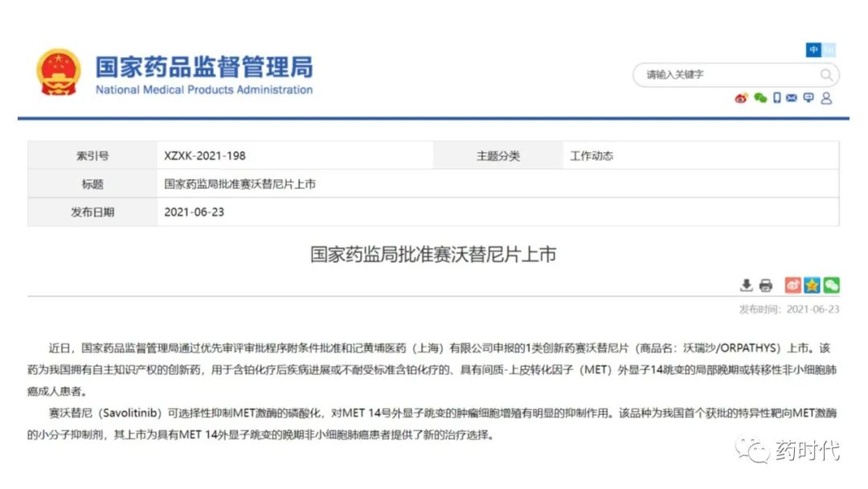This screenshot has width=868, height=489.
Task: Print the article with the printer icon
Action: [x=765, y=286]
